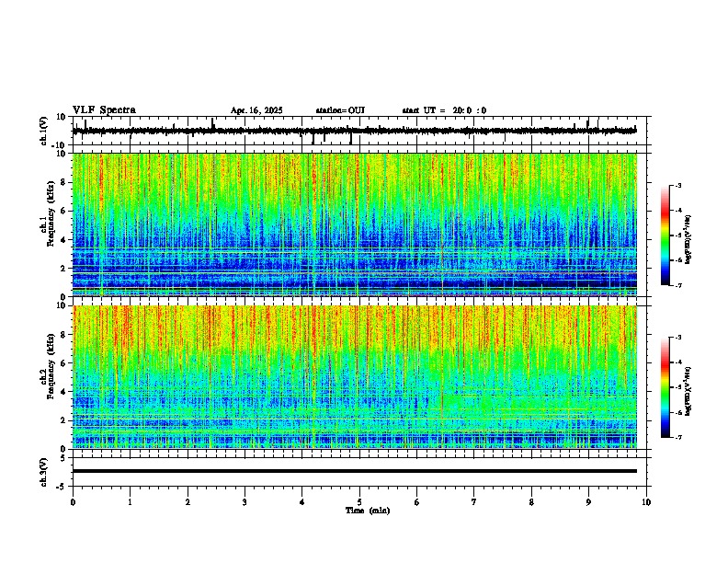Click inside the ch.1 spectrogram plot

click(355, 224)
